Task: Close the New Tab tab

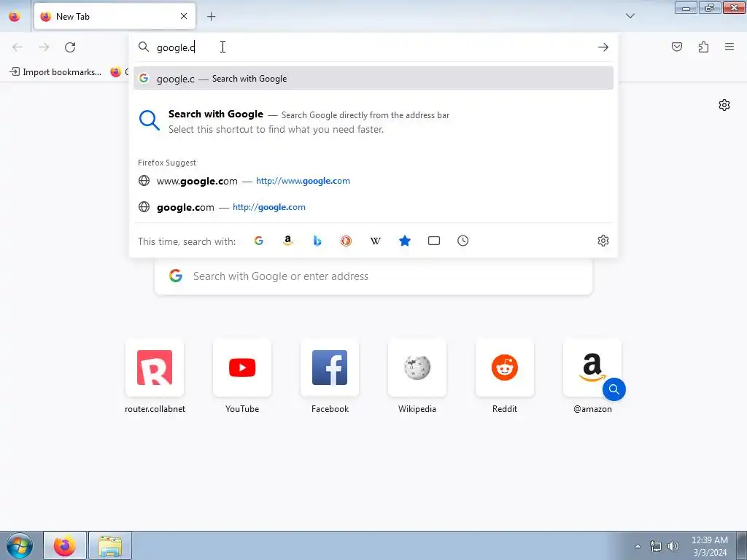Action: 184,16
